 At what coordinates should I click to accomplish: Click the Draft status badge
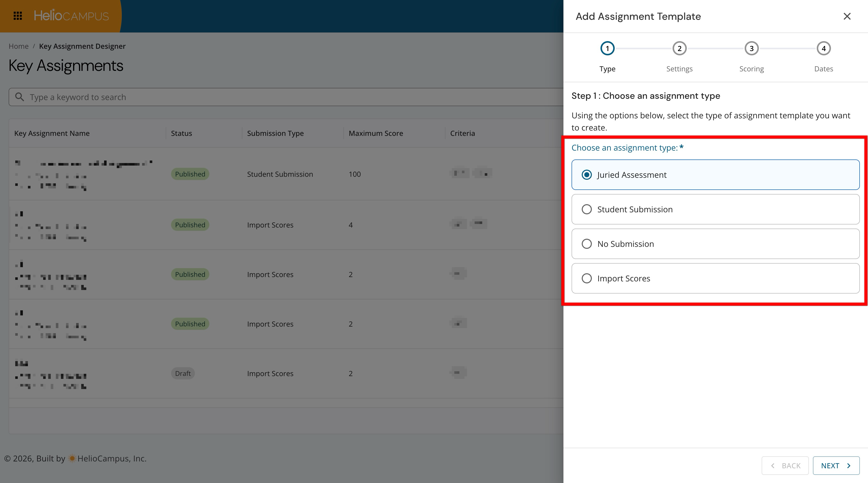[x=183, y=374]
